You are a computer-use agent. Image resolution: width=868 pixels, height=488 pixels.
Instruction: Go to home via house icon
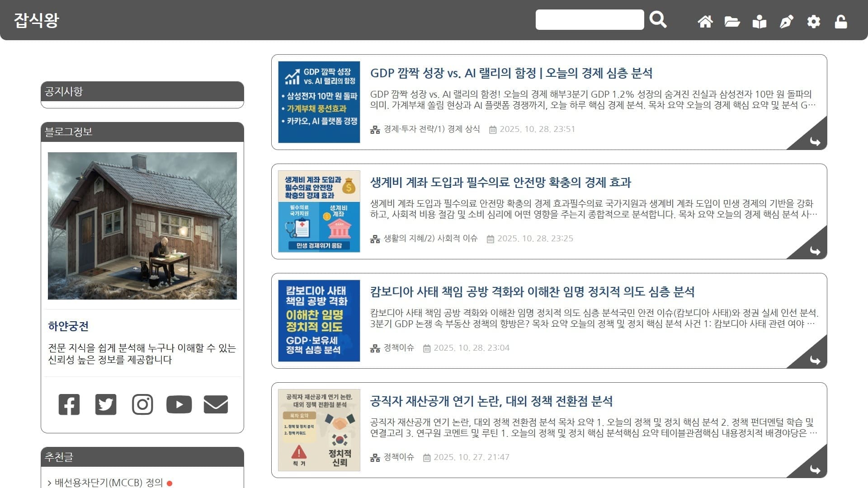click(705, 21)
